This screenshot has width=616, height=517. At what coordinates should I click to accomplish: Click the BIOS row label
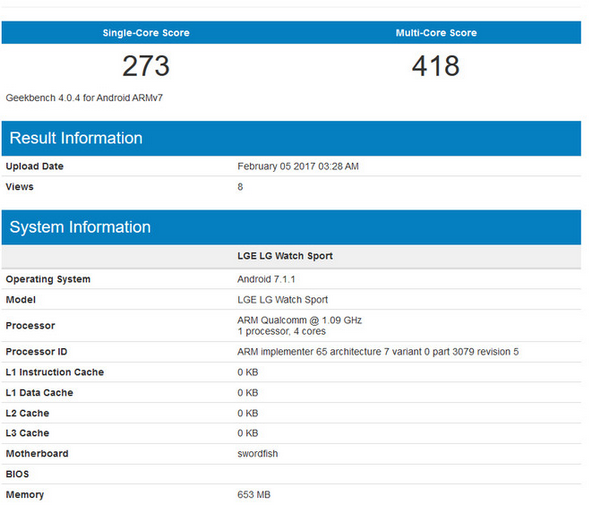(18, 474)
